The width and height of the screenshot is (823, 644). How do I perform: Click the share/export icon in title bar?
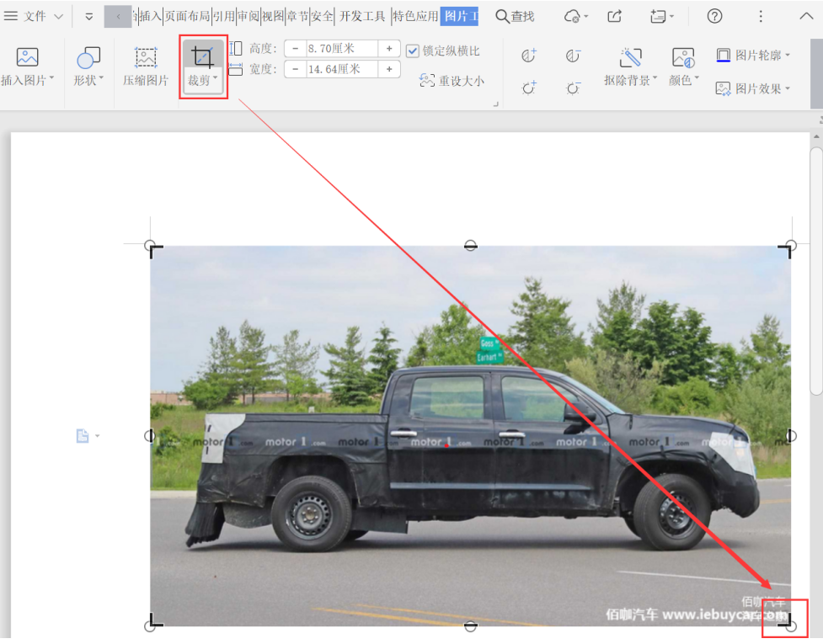tap(615, 16)
